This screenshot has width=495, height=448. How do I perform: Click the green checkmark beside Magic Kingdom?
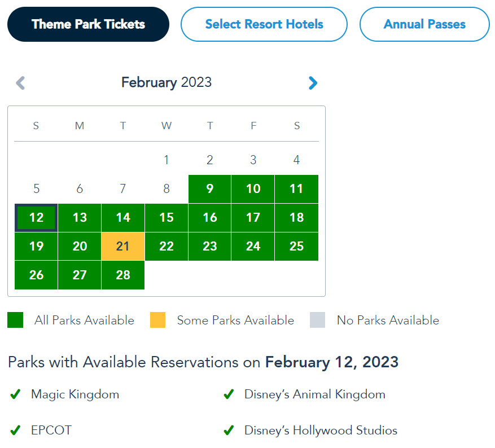coord(15,394)
